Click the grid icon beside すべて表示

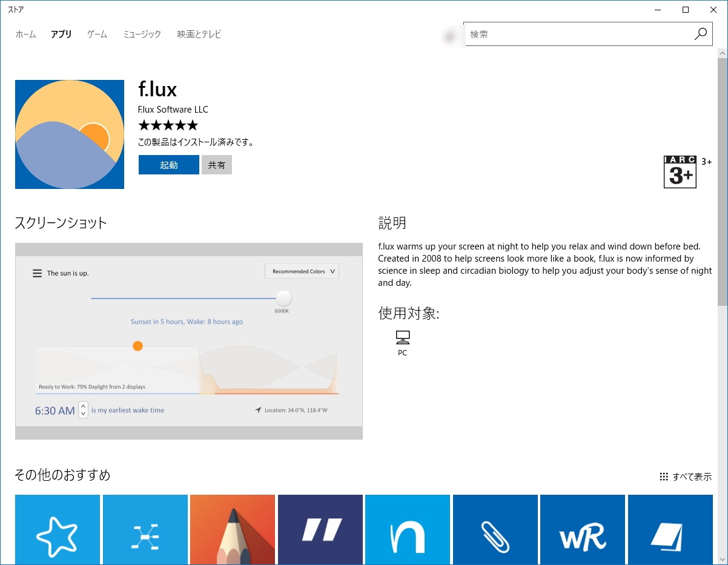(x=663, y=477)
